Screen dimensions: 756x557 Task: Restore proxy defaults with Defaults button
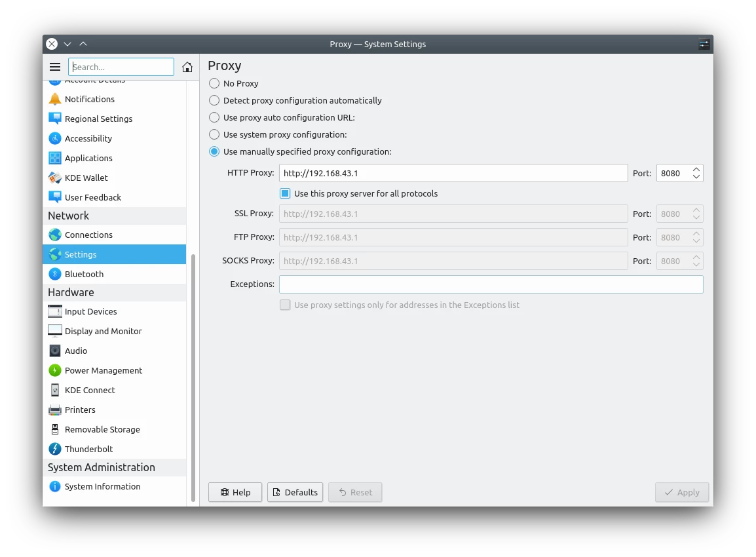click(295, 492)
